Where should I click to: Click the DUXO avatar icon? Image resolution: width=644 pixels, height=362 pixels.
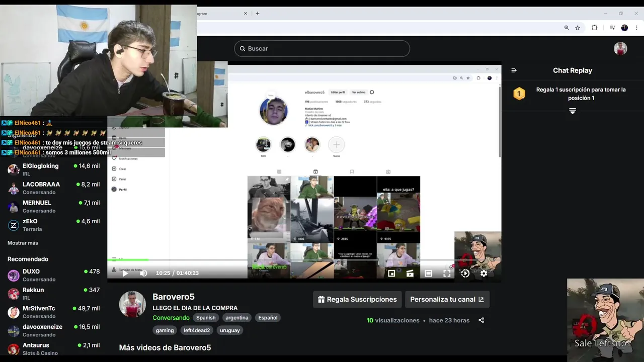click(14, 275)
